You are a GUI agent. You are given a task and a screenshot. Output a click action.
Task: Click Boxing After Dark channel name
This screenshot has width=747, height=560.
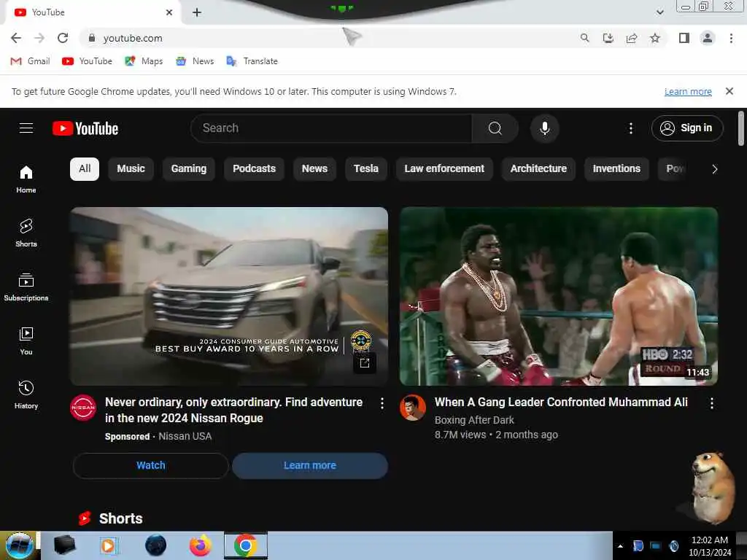[x=474, y=420]
